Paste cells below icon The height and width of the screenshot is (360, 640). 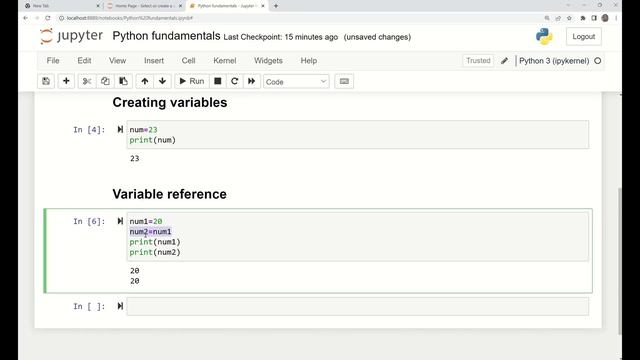click(x=123, y=81)
